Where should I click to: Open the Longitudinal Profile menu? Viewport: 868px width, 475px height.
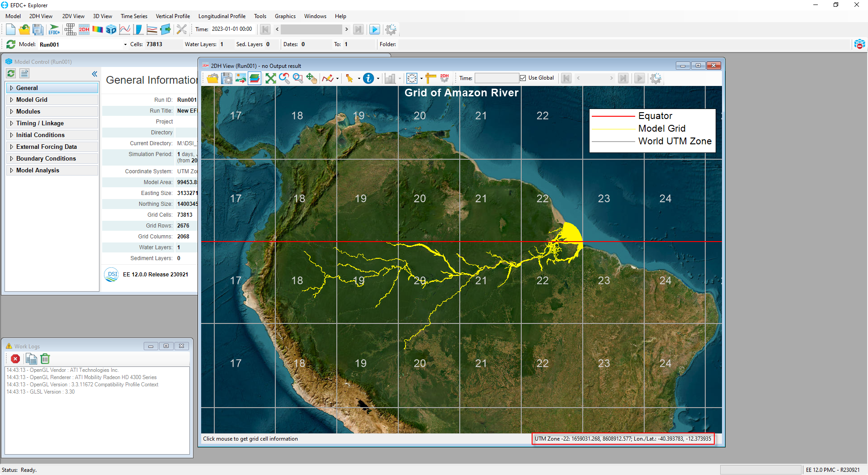click(222, 16)
